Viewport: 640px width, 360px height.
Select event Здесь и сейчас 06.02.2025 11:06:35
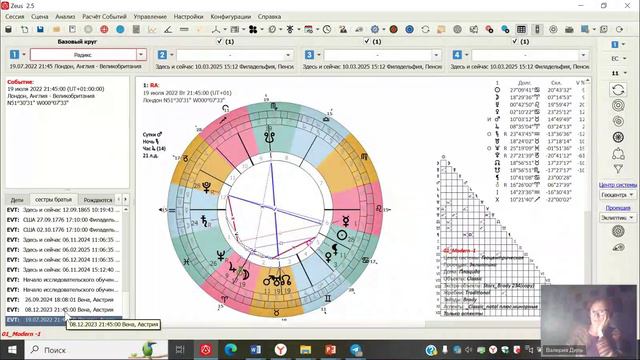pos(63,249)
